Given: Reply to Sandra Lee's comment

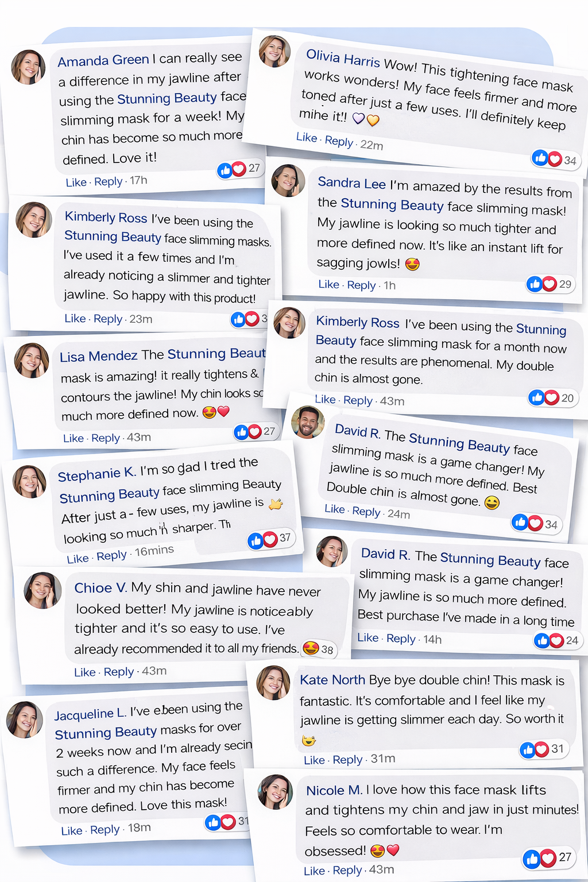Looking at the screenshot, I should (x=361, y=285).
